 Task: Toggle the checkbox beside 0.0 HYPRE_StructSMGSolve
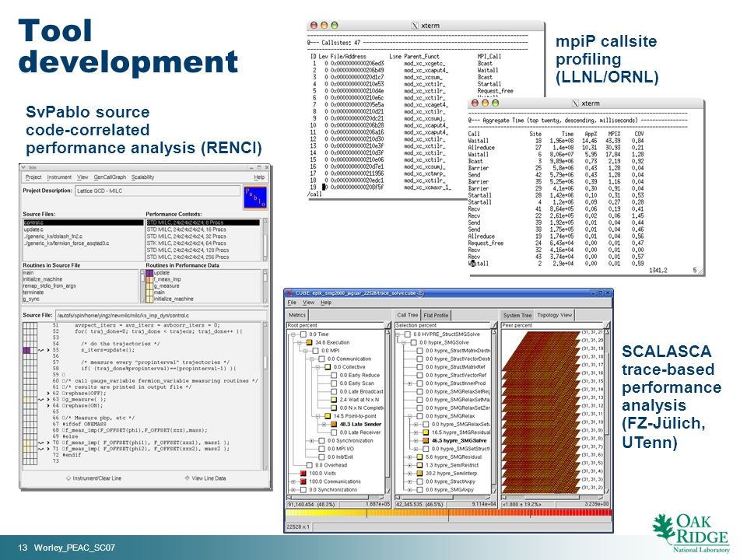coord(407,334)
